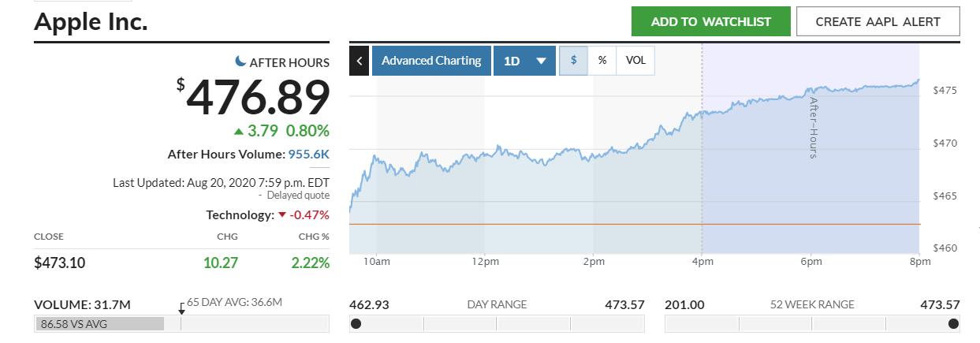Collapse chart using left chevron arrow
This screenshot has width=980, height=343.
tap(359, 61)
